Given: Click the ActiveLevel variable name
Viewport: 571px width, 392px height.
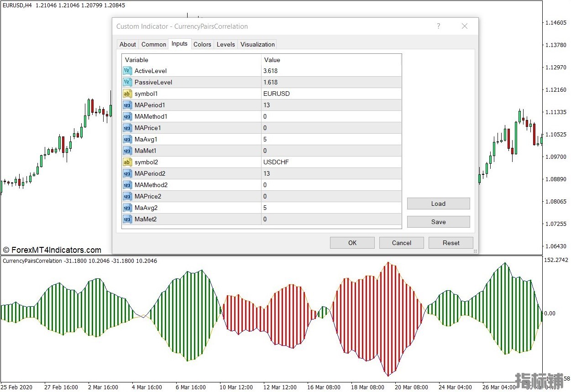Looking at the screenshot, I should point(151,71).
